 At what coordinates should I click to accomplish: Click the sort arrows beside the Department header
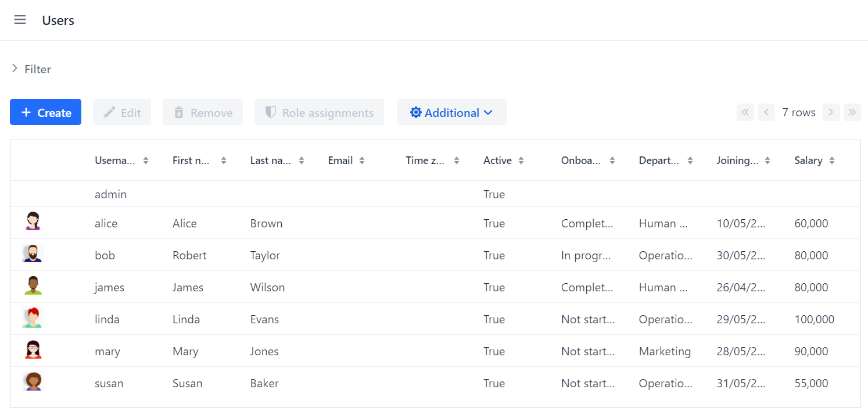click(x=690, y=160)
